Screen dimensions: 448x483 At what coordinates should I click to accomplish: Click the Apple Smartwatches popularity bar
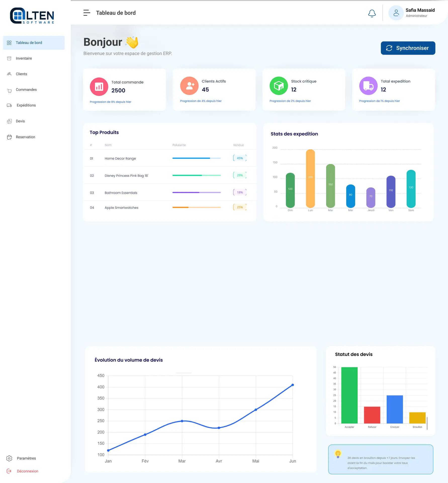tap(197, 207)
